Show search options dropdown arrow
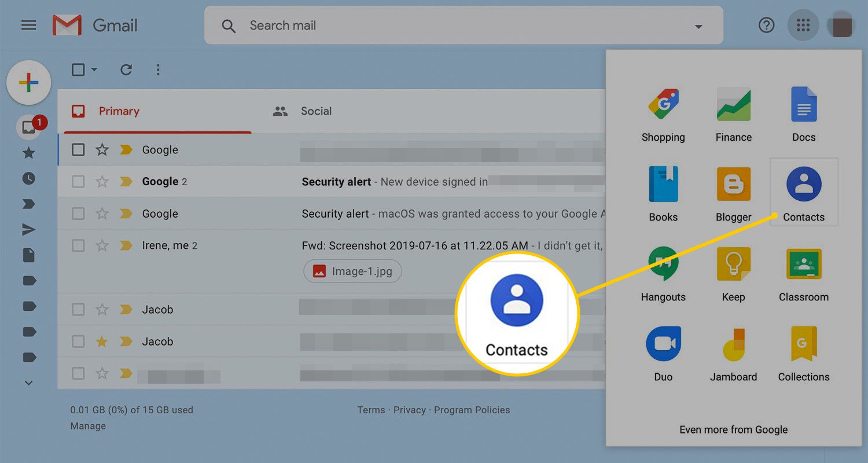Viewport: 868px width, 463px height. (x=698, y=27)
